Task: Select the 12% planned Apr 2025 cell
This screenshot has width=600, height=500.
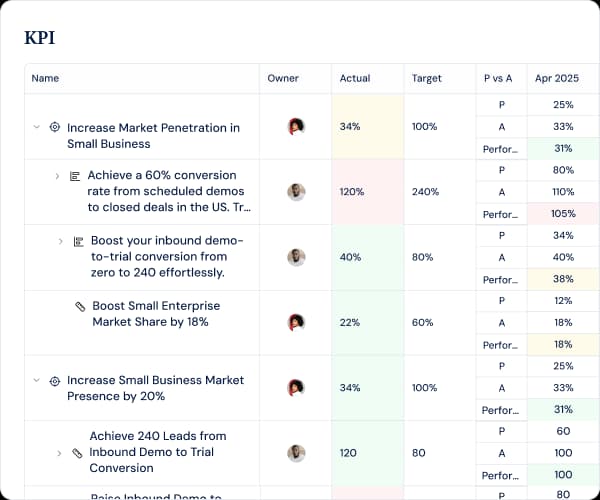Action: tap(563, 301)
